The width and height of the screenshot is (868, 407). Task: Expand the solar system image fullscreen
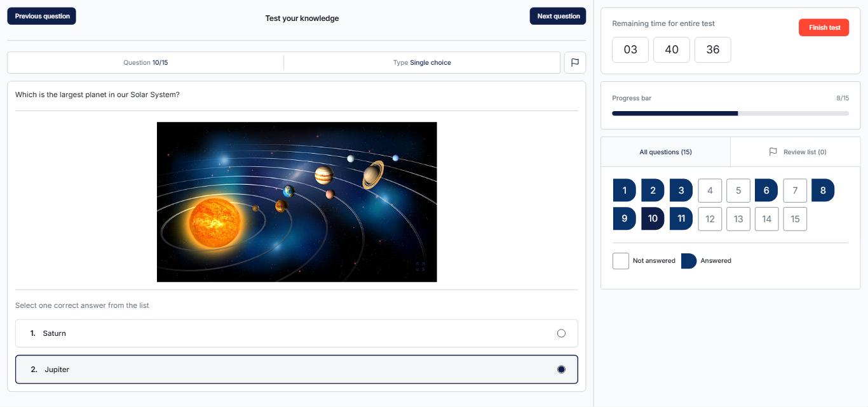(x=421, y=266)
